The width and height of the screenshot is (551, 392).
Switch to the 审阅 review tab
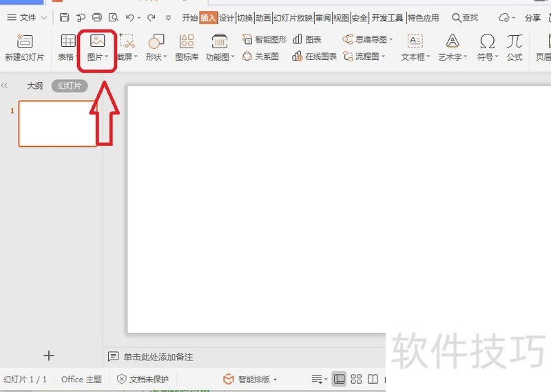[x=323, y=18]
